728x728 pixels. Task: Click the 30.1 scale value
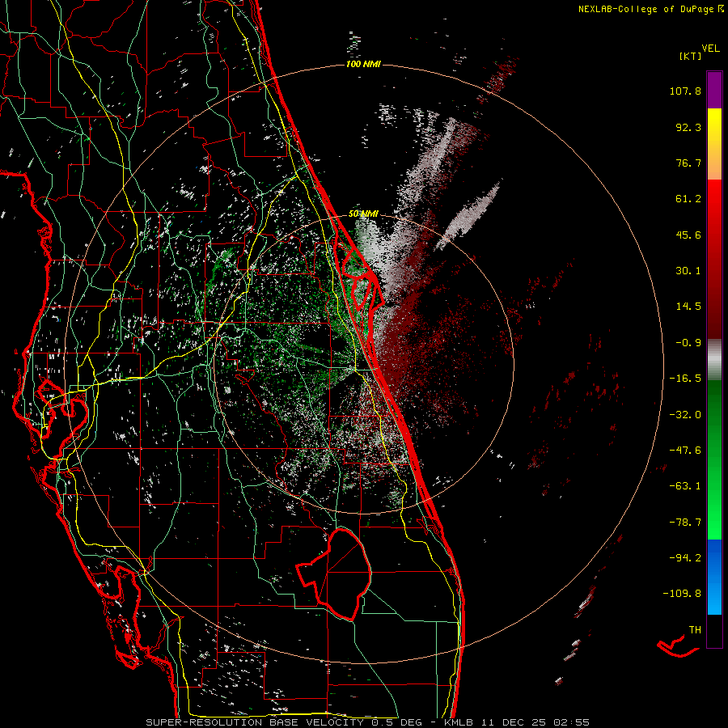(688, 271)
